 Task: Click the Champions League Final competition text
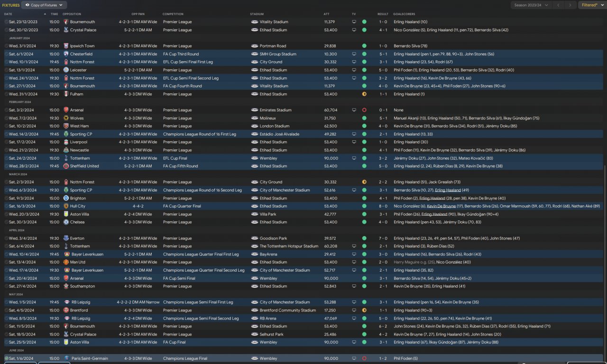pos(185,358)
